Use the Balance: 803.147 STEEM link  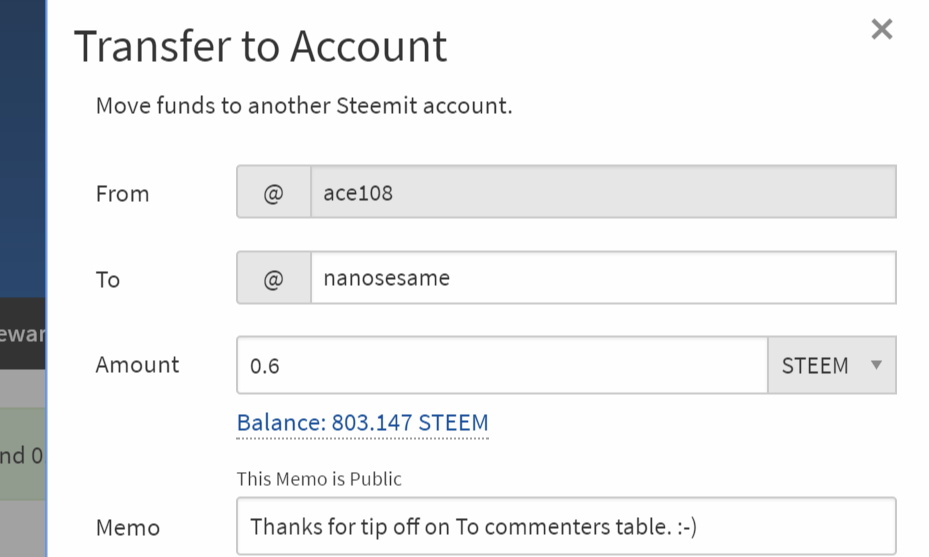(362, 423)
